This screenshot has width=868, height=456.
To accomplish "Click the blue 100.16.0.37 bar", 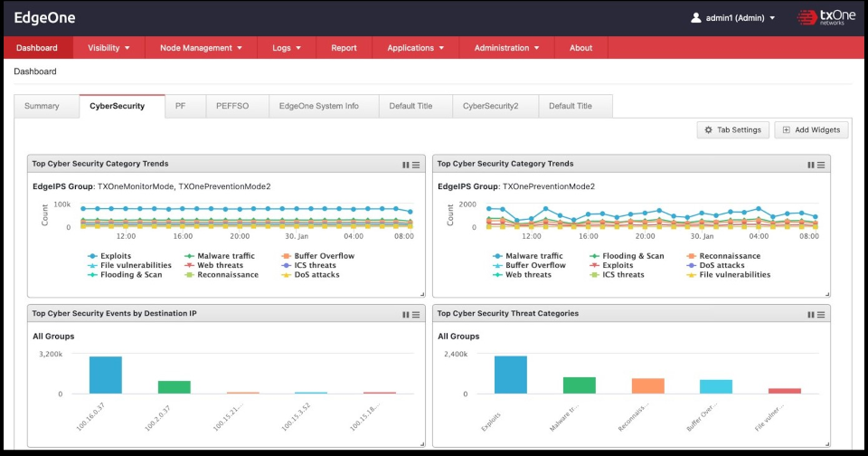I will point(106,375).
